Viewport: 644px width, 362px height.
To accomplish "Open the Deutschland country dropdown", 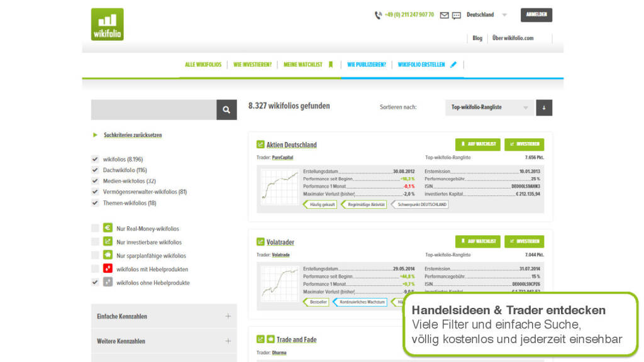I will point(486,14).
